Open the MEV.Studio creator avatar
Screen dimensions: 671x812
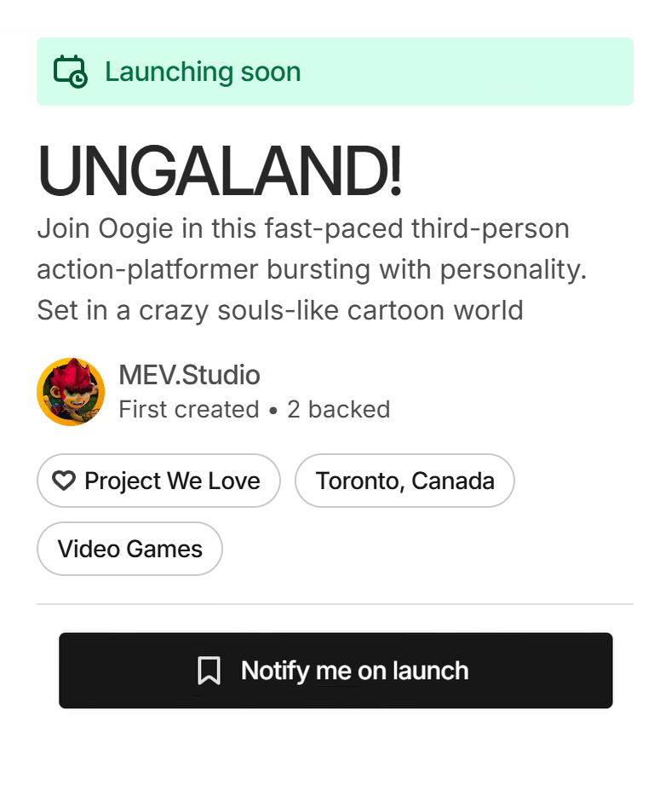71,392
